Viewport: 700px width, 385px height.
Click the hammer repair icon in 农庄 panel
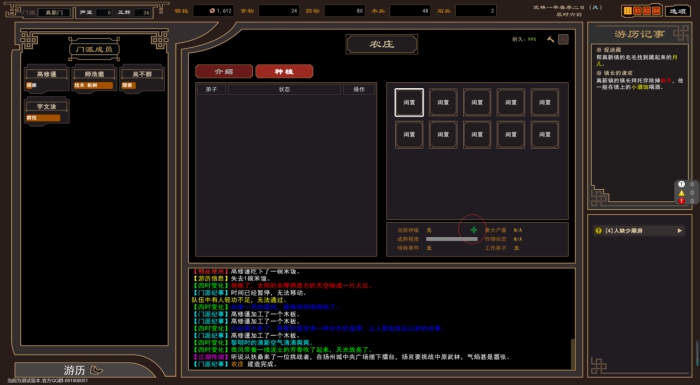[x=550, y=39]
